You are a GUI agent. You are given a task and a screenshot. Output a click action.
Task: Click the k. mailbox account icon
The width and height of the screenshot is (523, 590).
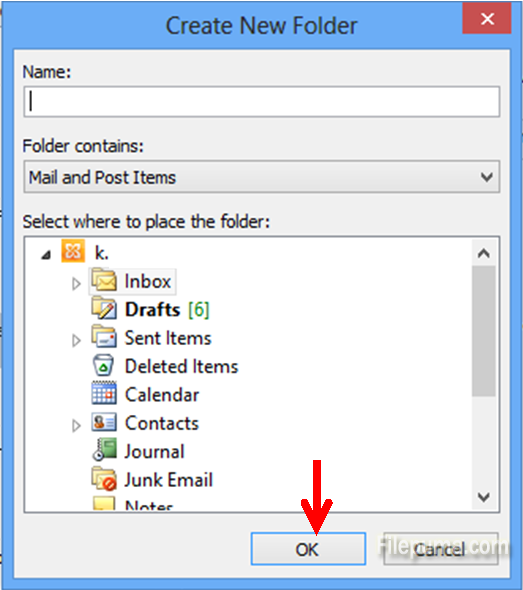tap(73, 251)
